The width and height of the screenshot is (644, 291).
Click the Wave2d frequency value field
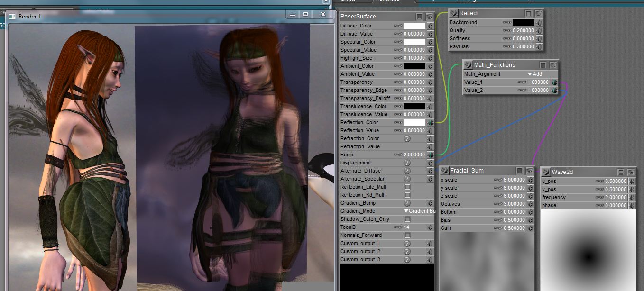pos(616,197)
